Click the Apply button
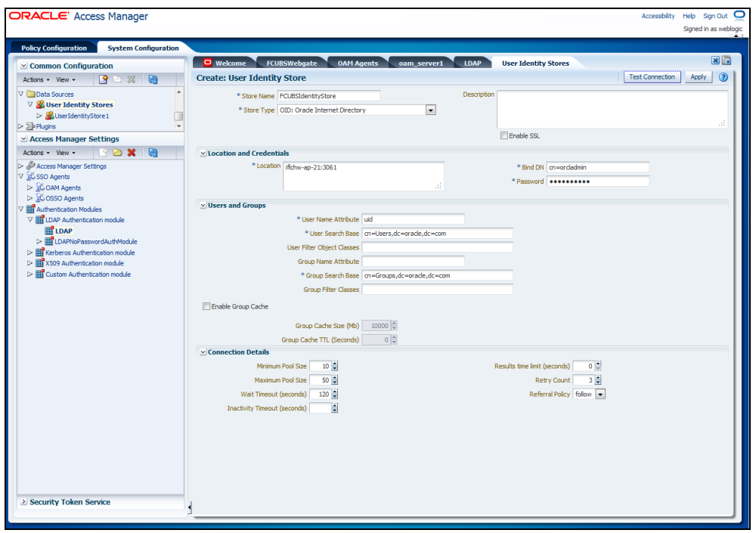 698,76
